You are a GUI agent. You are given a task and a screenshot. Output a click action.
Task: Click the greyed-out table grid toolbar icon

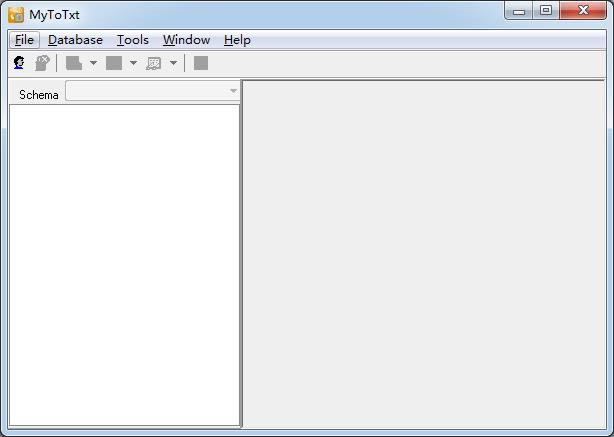pyautogui.click(x=154, y=63)
